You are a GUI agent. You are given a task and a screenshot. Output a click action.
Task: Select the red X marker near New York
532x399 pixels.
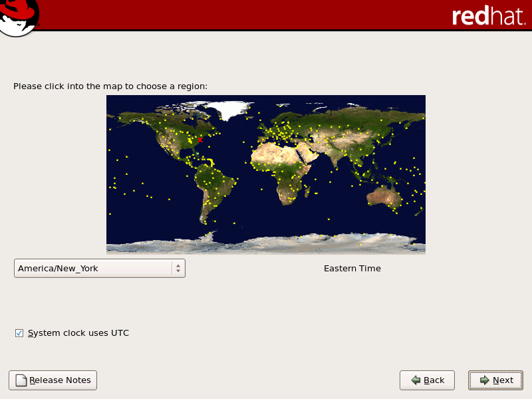199,140
